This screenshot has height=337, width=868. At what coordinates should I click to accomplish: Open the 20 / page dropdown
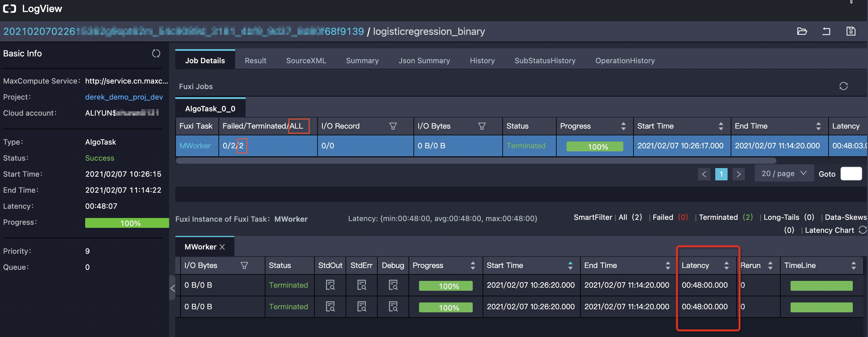[783, 174]
